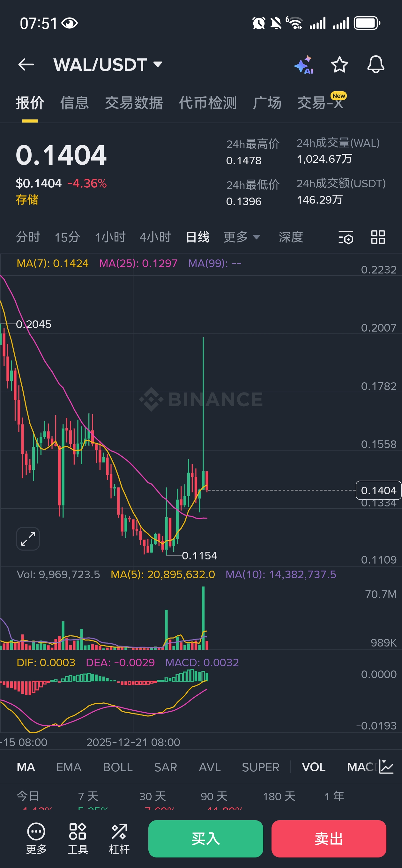Enable the BOLL indicator
Screen dimensions: 402x868
[118, 767]
